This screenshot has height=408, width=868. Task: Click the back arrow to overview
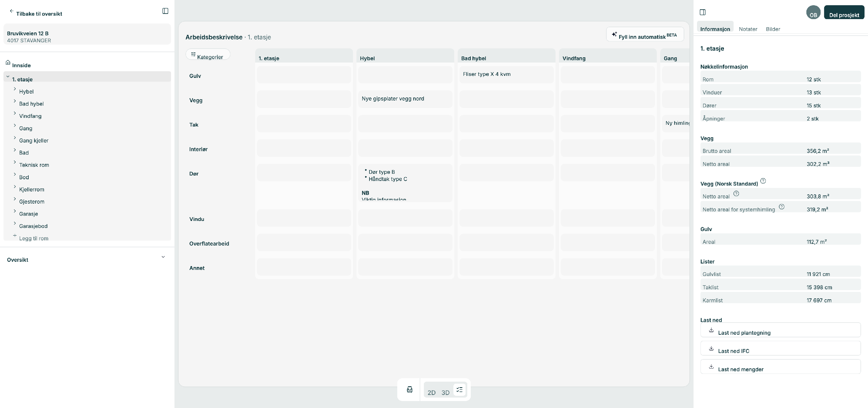(12, 11)
